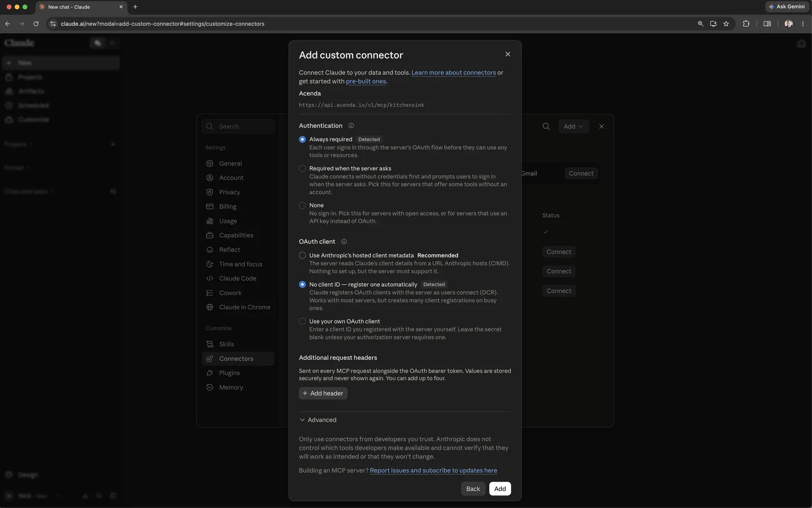This screenshot has width=812, height=508.
Task: Select No client ID register automatically option
Action: pos(302,284)
